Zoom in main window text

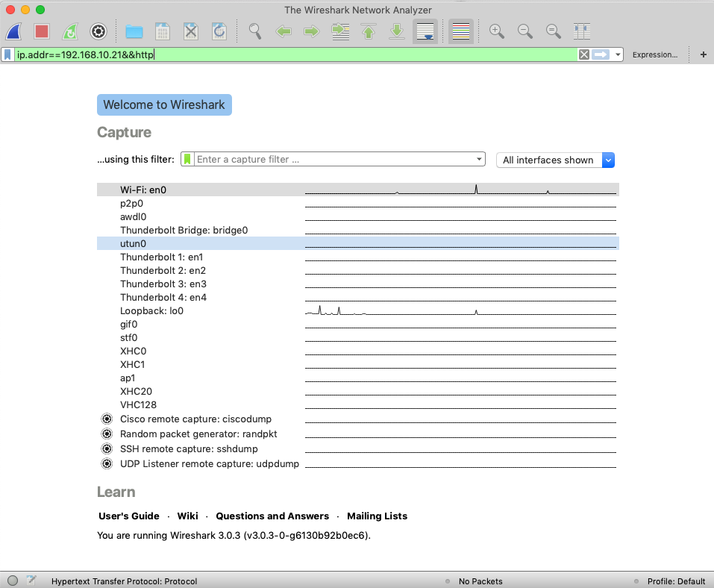click(x=497, y=31)
